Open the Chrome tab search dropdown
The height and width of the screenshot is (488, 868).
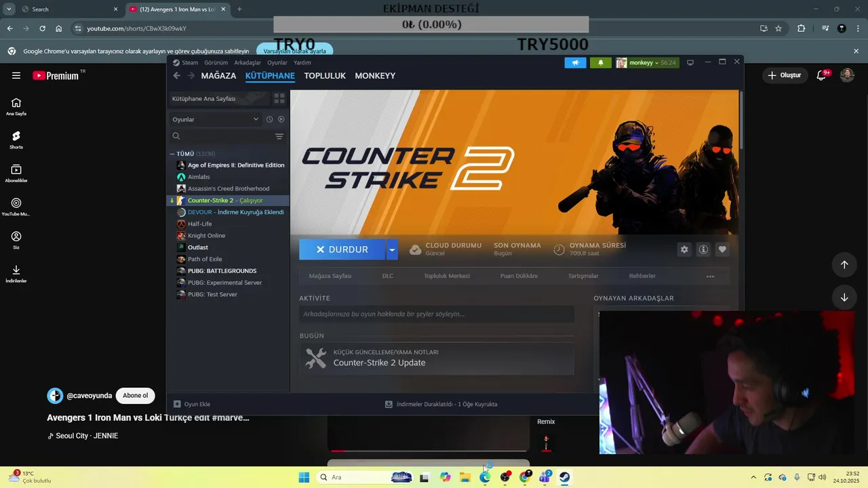tap(9, 9)
